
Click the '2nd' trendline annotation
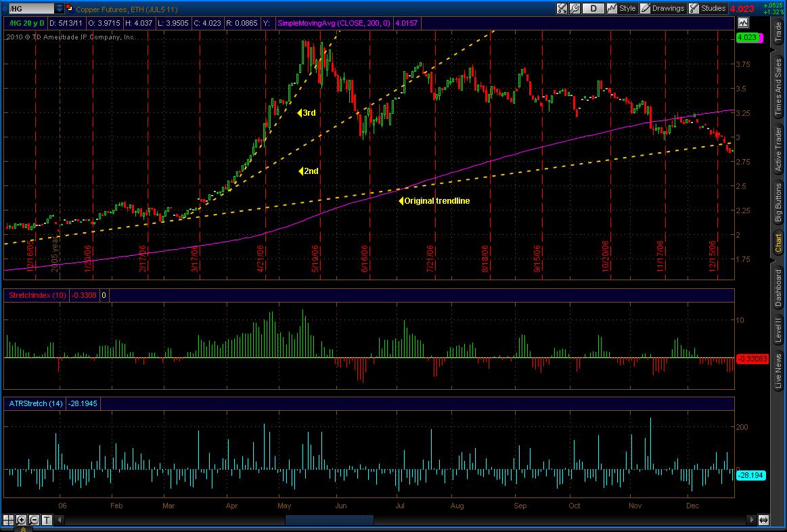pos(308,171)
